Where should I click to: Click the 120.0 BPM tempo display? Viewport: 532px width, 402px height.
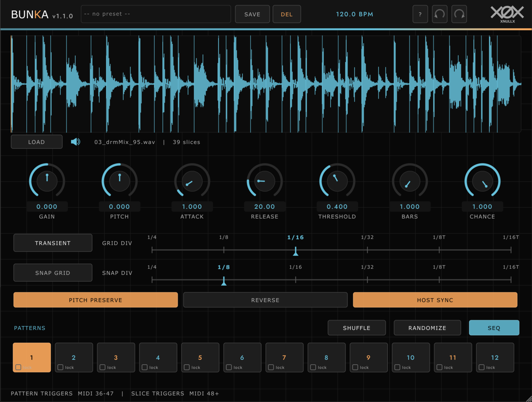pyautogui.click(x=354, y=14)
